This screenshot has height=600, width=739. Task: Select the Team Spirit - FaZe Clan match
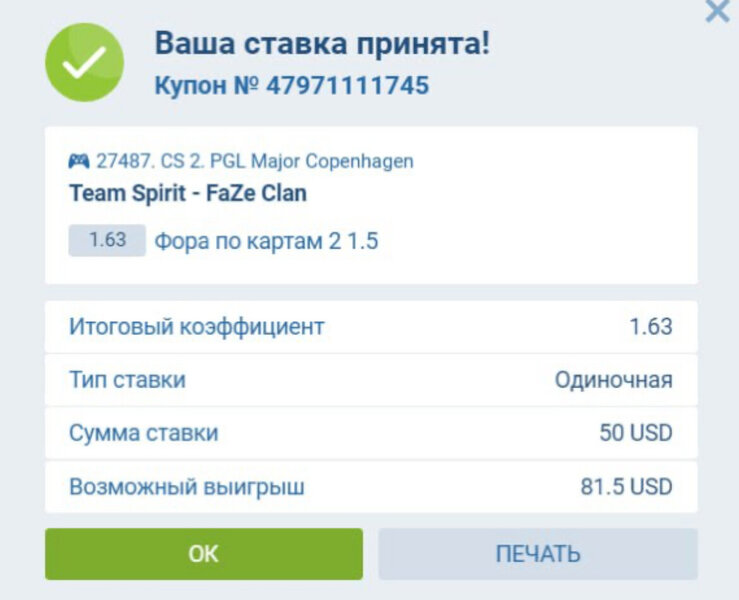point(188,193)
